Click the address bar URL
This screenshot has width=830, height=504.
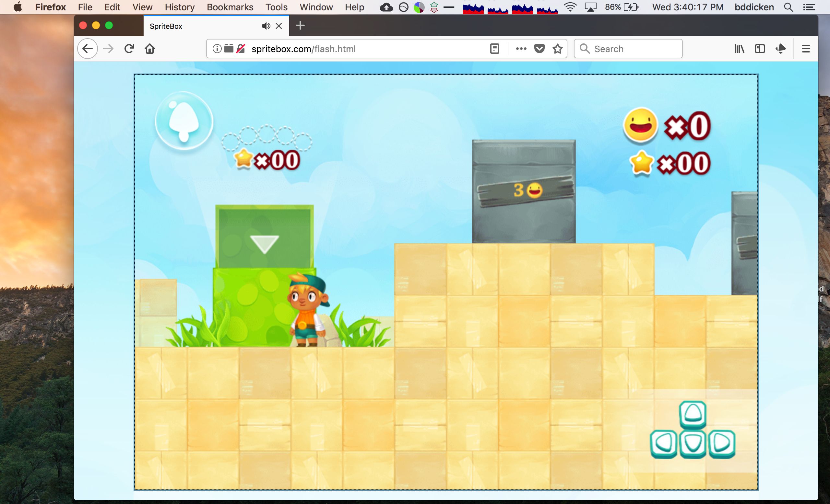point(303,49)
